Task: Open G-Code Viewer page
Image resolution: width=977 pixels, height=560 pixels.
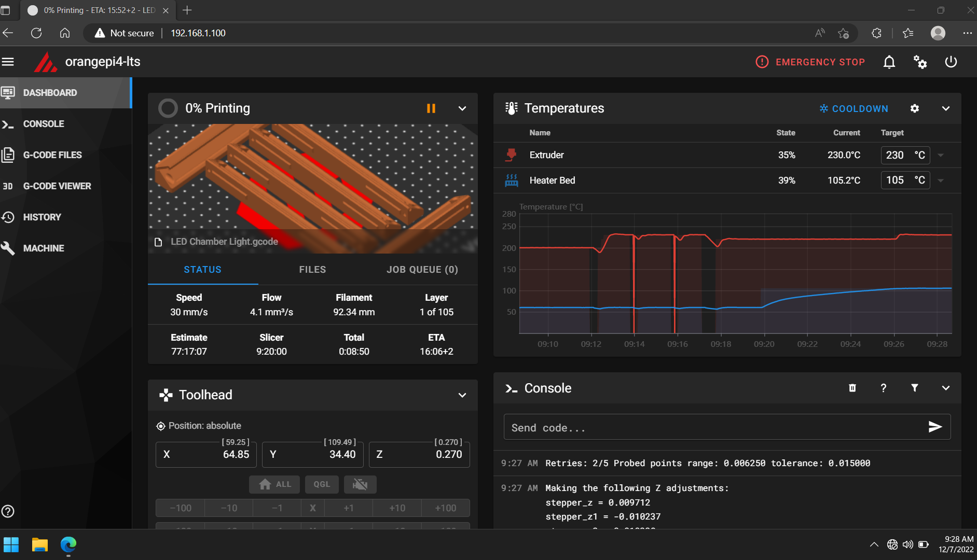Action: (65, 186)
